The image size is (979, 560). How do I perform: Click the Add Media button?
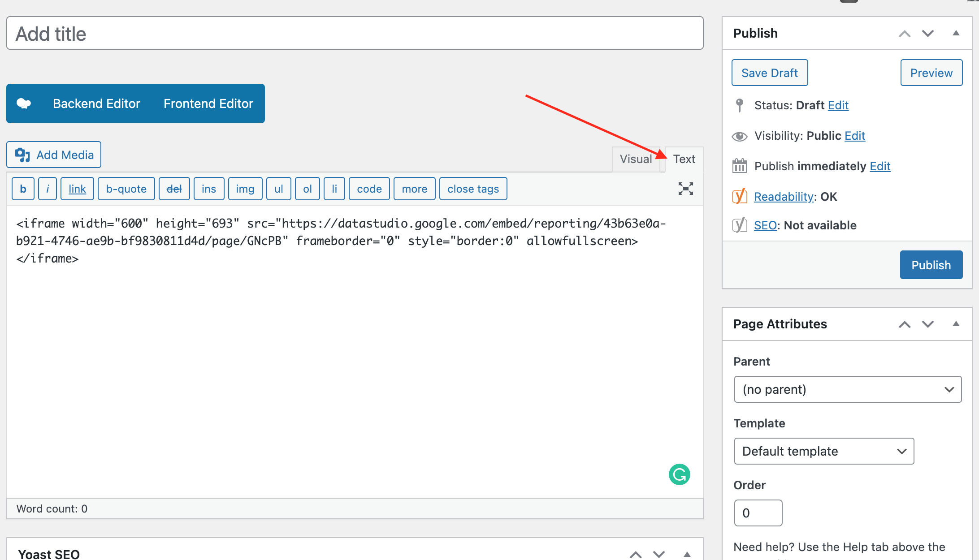(x=54, y=155)
